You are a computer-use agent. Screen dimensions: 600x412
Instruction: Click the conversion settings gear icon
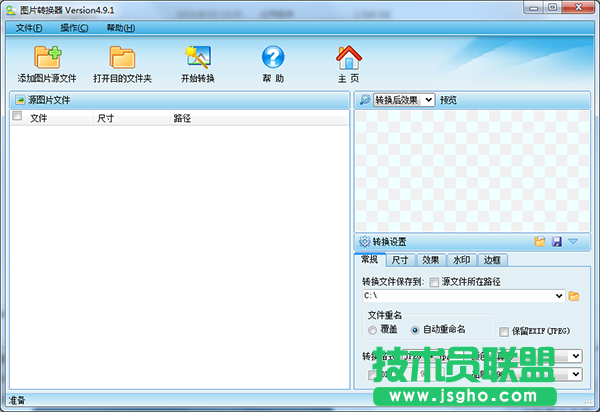click(364, 242)
